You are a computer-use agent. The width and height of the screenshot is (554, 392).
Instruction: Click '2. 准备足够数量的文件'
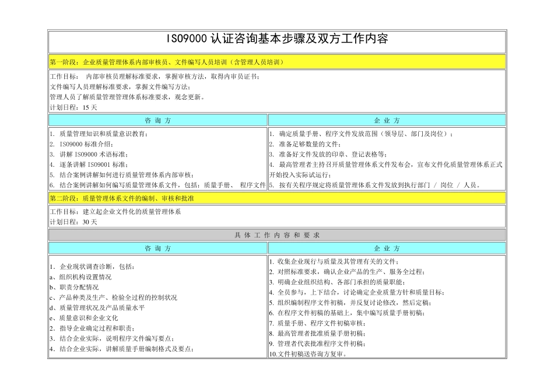[x=306, y=144]
